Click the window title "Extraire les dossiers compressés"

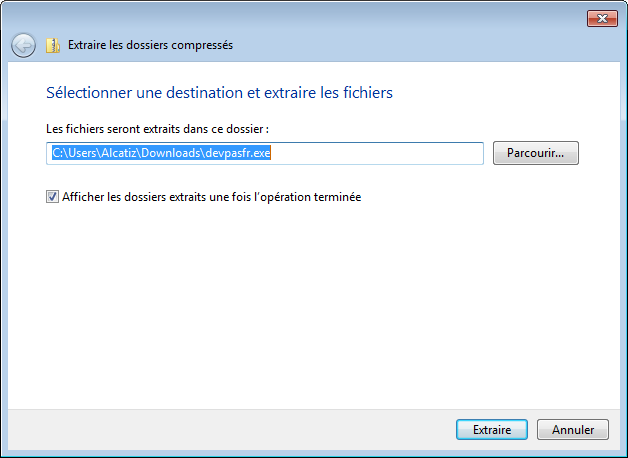(151, 45)
